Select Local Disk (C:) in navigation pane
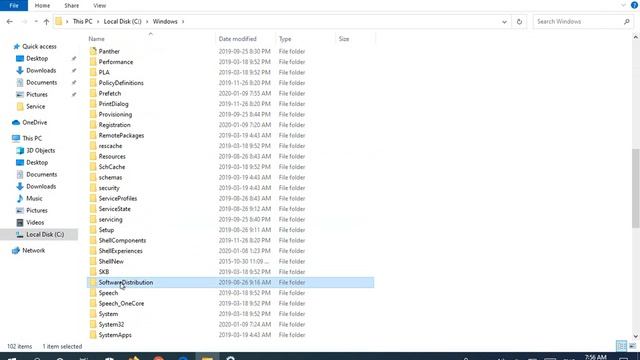The height and width of the screenshot is (360, 640). pos(45,234)
